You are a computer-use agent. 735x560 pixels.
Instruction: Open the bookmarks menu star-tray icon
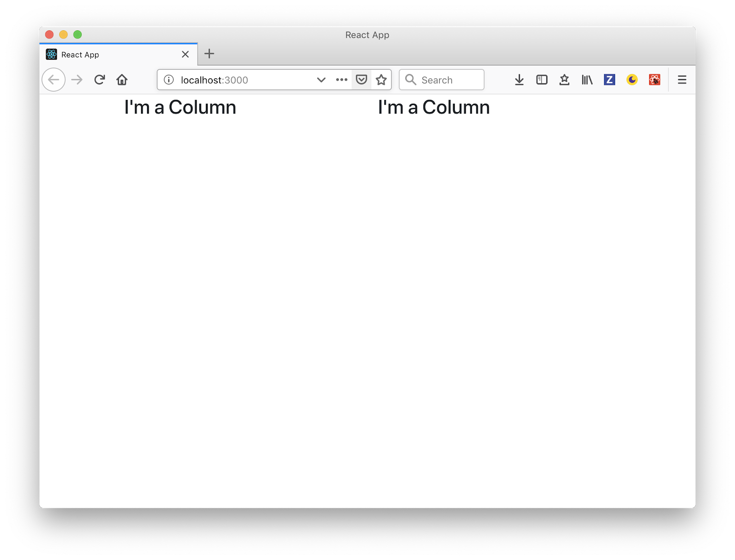pyautogui.click(x=564, y=80)
